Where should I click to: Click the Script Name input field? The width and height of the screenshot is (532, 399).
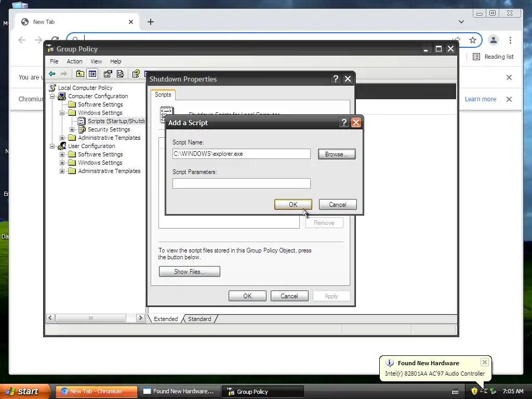241,154
